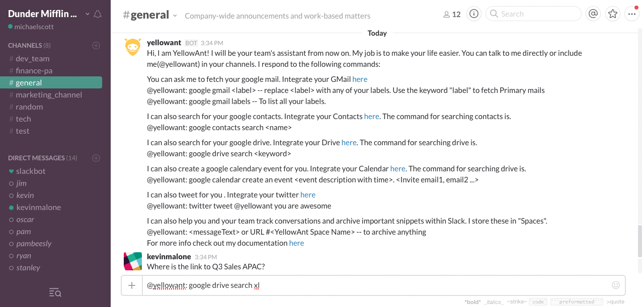The height and width of the screenshot is (307, 644).
Task: Open the documentation 'here' link
Action: pyautogui.click(x=296, y=243)
